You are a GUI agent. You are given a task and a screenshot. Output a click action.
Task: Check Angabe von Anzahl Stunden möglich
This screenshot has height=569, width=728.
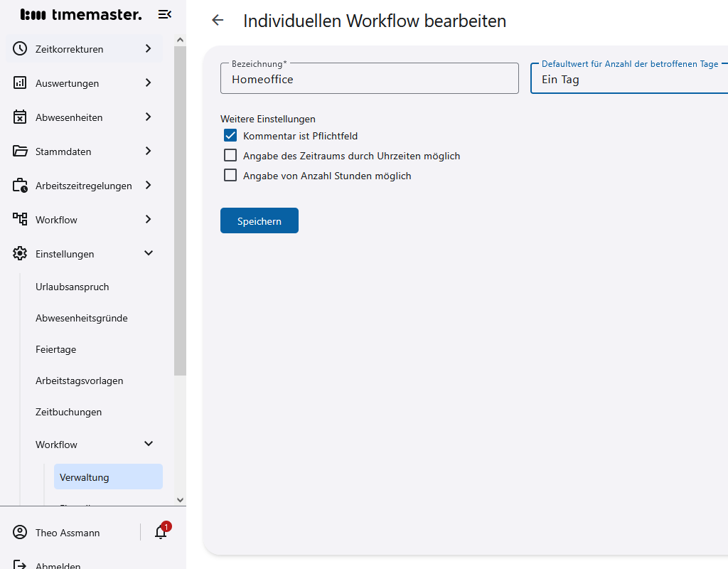coord(230,175)
